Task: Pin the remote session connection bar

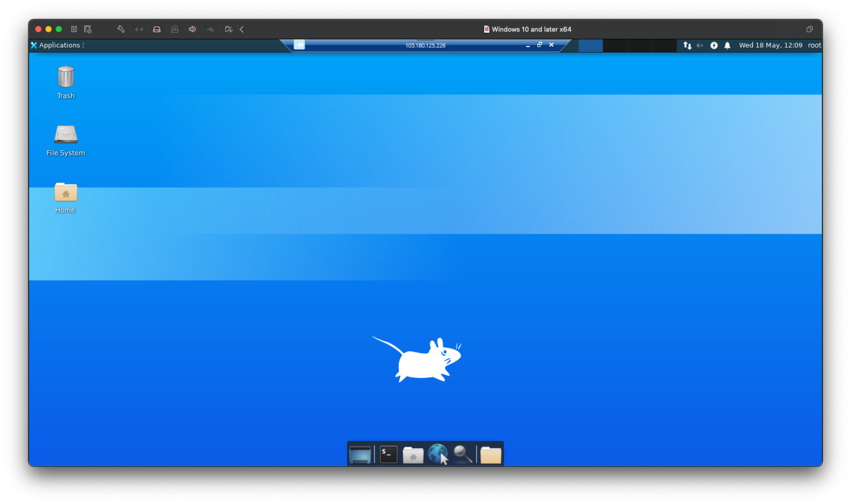Action: coord(299,45)
